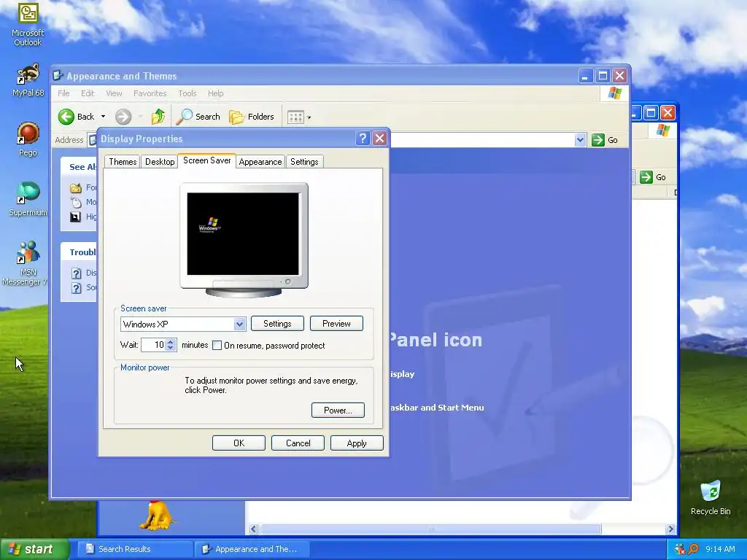The image size is (747, 560).
Task: Expand the address bar dropdown
Action: pos(580,140)
